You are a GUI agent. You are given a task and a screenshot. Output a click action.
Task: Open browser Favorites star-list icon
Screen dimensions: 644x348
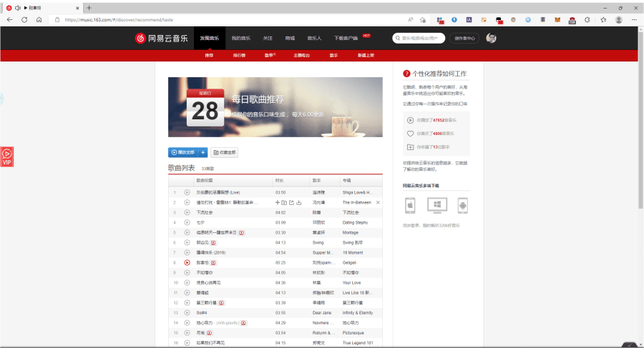pyautogui.click(x=603, y=20)
